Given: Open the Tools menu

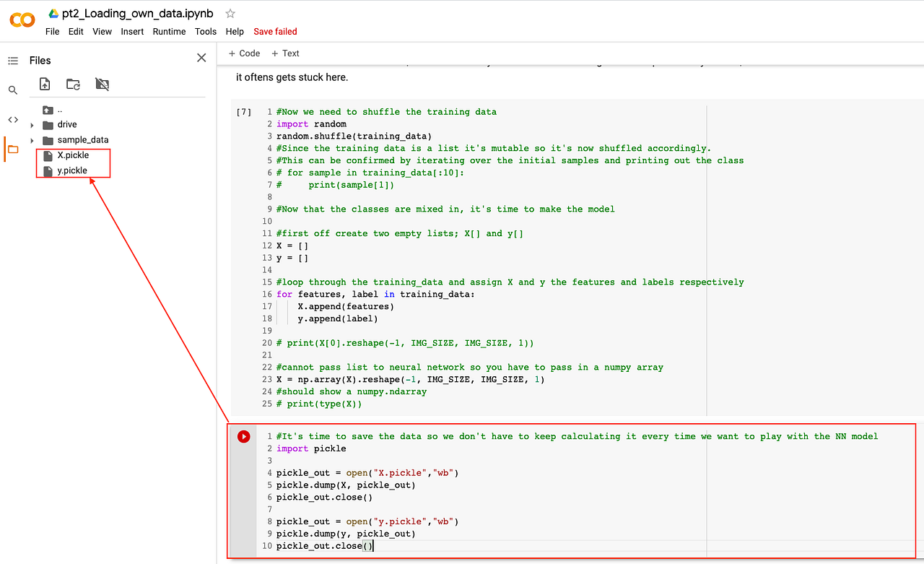Looking at the screenshot, I should tap(205, 31).
